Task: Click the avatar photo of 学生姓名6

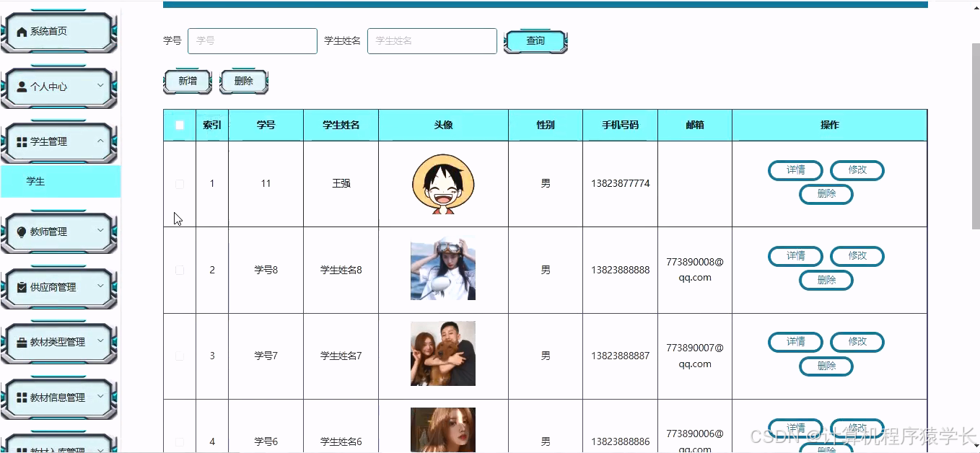Action: pos(443,430)
